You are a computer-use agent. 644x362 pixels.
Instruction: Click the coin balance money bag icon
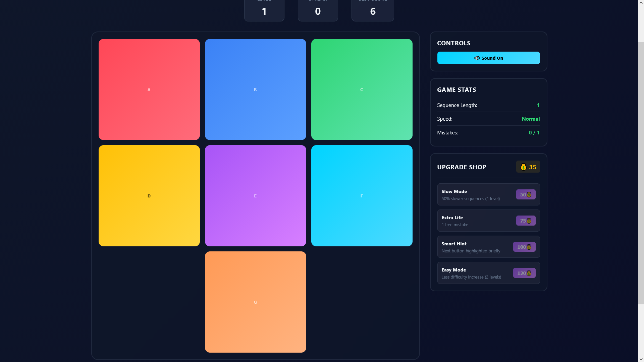523,167
